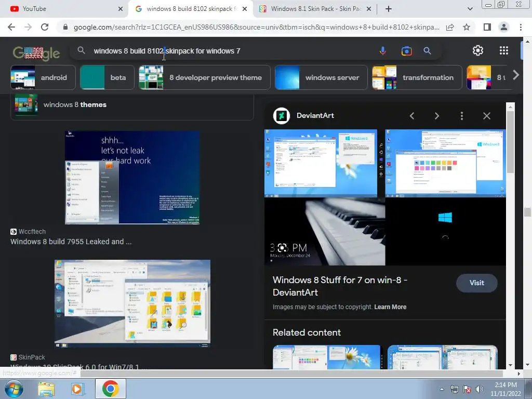This screenshot has width=532, height=399.
Task: Bookmark this page with the star icon
Action: click(467, 27)
